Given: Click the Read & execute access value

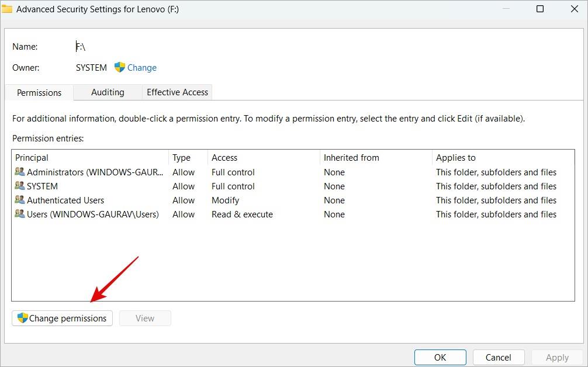Looking at the screenshot, I should (x=242, y=214).
